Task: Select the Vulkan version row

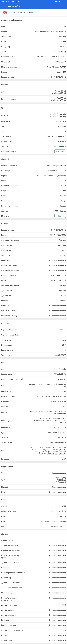Action: [x=33, y=181]
